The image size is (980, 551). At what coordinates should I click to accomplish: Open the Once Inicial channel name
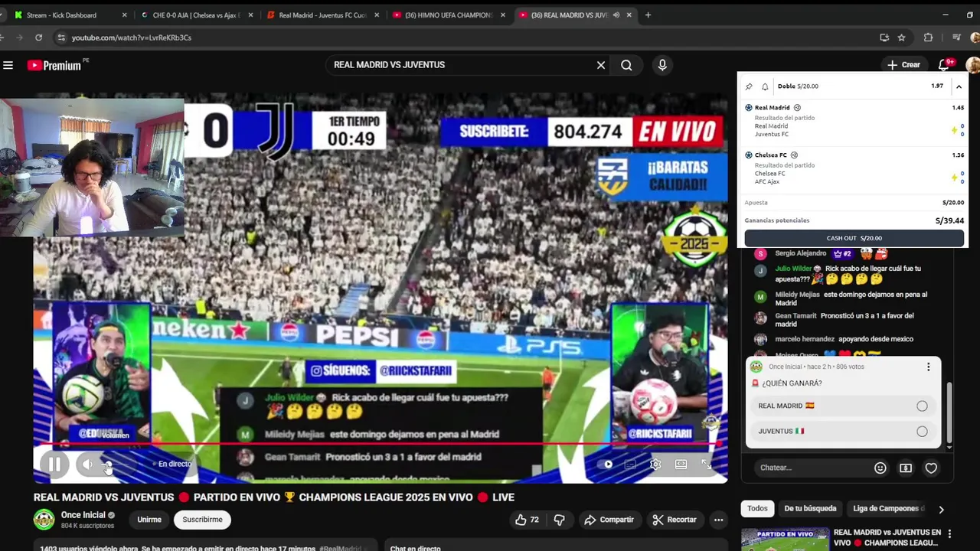83,515
